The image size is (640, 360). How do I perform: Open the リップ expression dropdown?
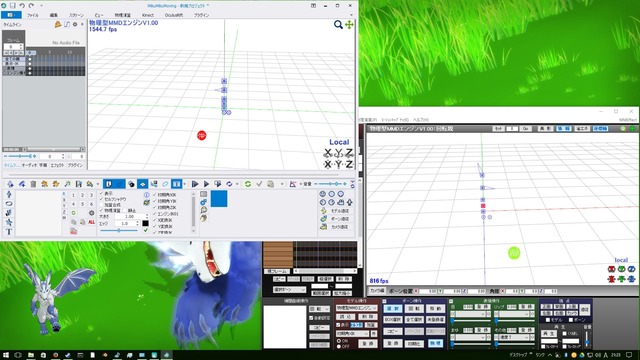(514, 314)
